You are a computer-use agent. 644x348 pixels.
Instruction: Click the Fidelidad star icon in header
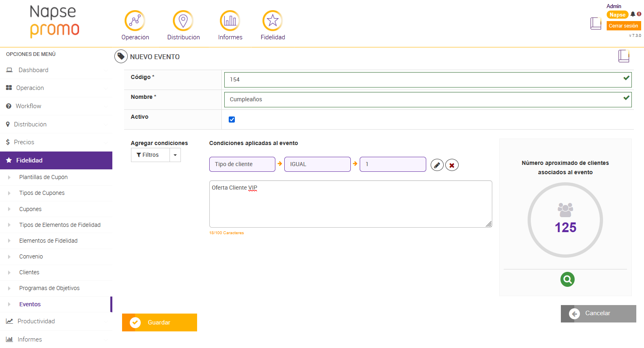pyautogui.click(x=273, y=21)
